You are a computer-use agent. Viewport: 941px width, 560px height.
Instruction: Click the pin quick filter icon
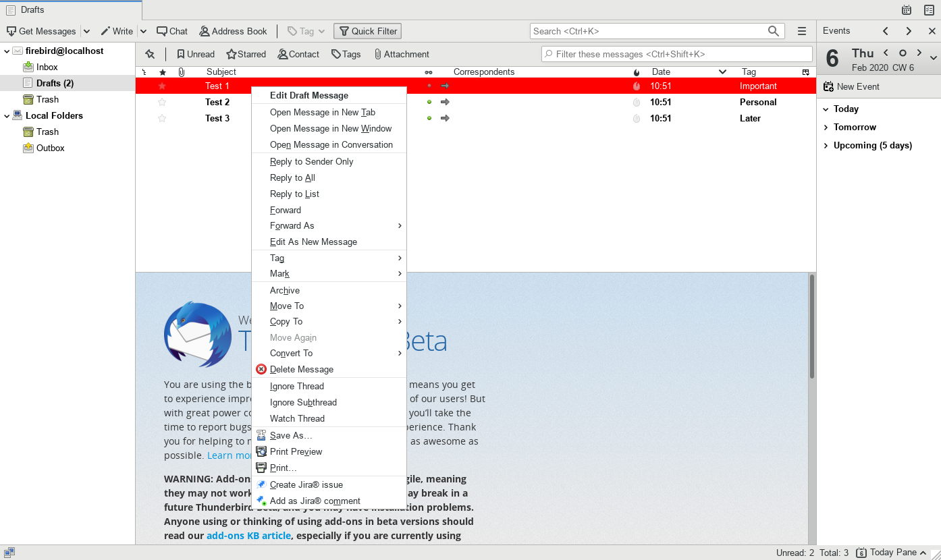150,54
